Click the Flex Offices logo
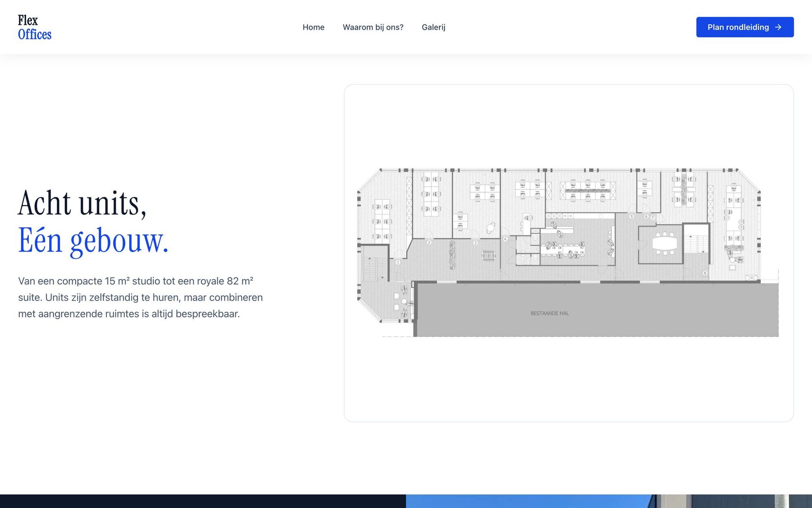 pyautogui.click(x=35, y=27)
